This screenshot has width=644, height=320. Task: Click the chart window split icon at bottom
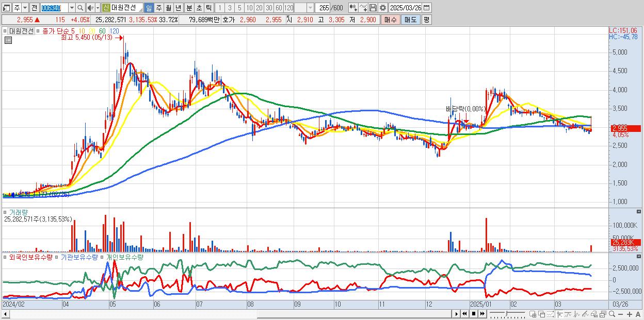533,314
